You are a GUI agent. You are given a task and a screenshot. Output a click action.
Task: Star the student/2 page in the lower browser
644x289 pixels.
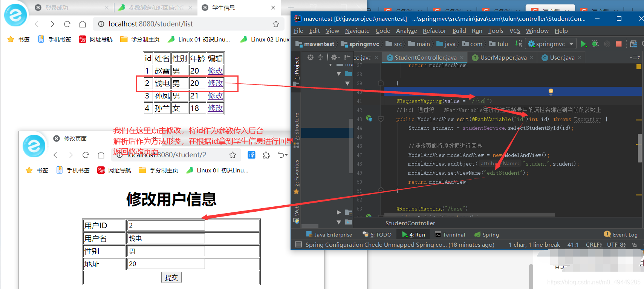pyautogui.click(x=233, y=155)
